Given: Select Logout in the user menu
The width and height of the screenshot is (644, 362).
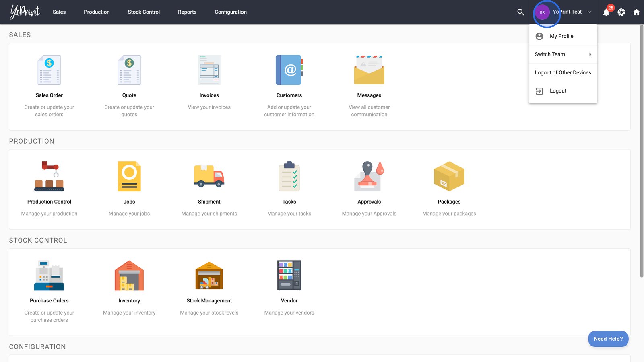Looking at the screenshot, I should click(558, 91).
